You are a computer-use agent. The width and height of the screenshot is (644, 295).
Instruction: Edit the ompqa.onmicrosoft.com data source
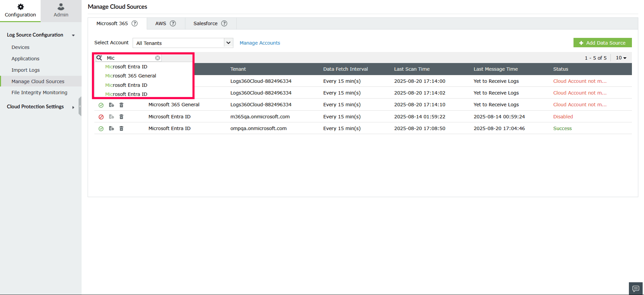pos(111,128)
